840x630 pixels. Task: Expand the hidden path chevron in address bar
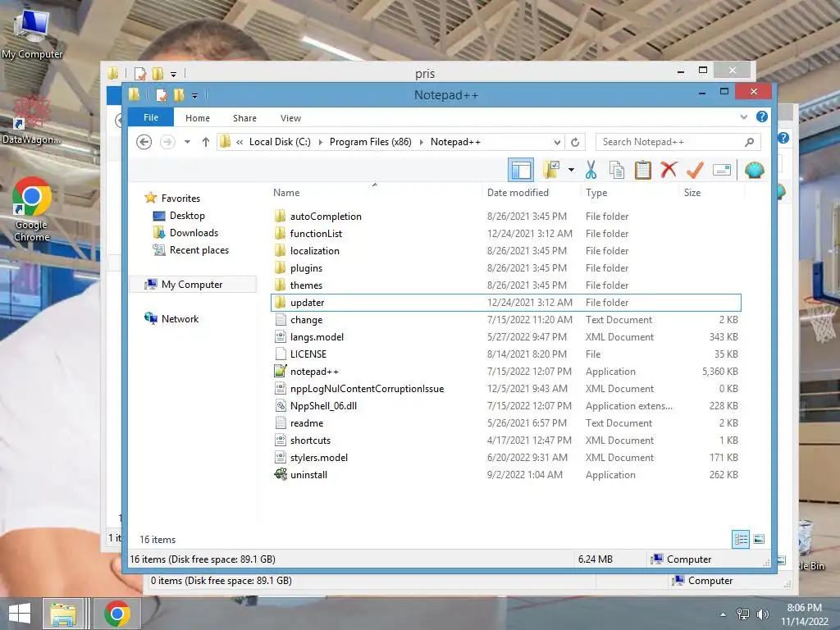tap(240, 142)
